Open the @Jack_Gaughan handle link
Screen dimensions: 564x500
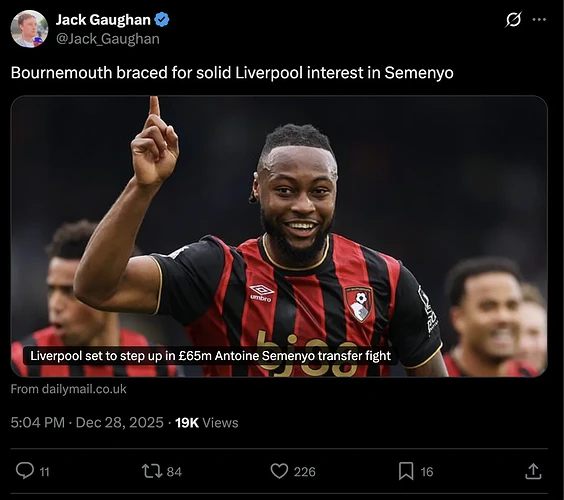coord(108,38)
